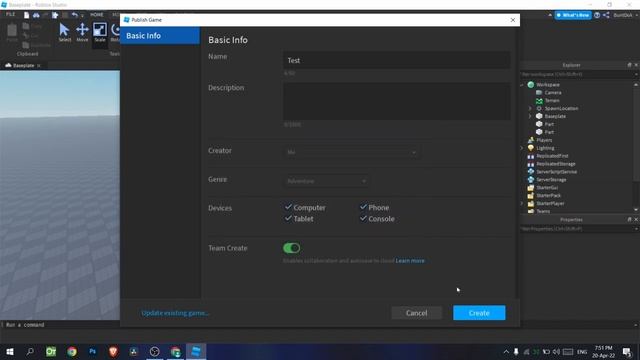
Task: Open OBS Studio from the taskbar
Action: pyautogui.click(x=154, y=351)
